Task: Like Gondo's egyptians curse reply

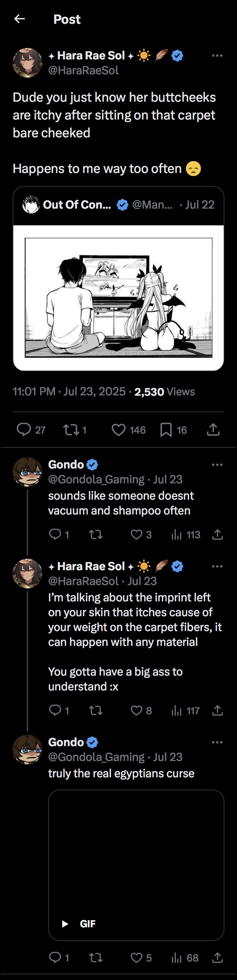Action: 136,958
